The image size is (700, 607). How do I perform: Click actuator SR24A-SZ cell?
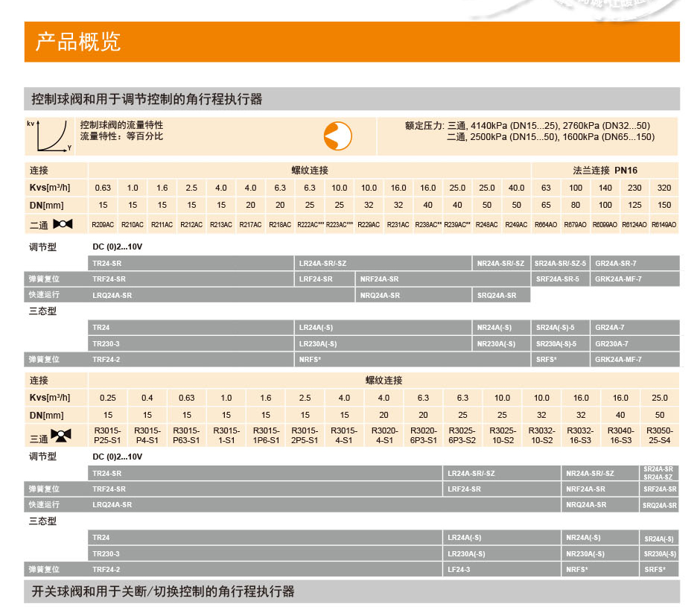[x=658, y=477]
